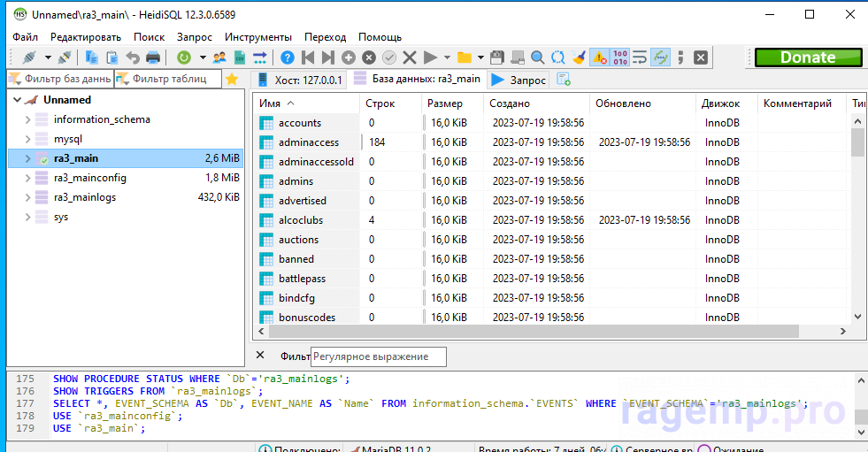Toggle the word wrap icon

[x=640, y=57]
